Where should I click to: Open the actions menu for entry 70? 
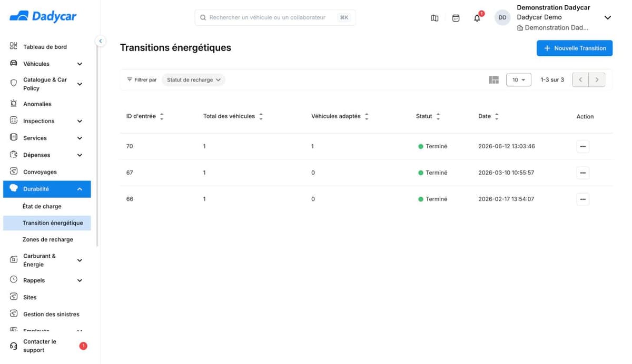pyautogui.click(x=582, y=146)
